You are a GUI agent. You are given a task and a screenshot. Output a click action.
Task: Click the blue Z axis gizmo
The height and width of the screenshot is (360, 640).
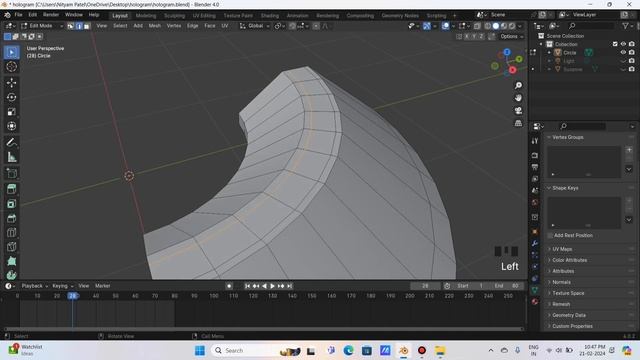click(x=507, y=52)
